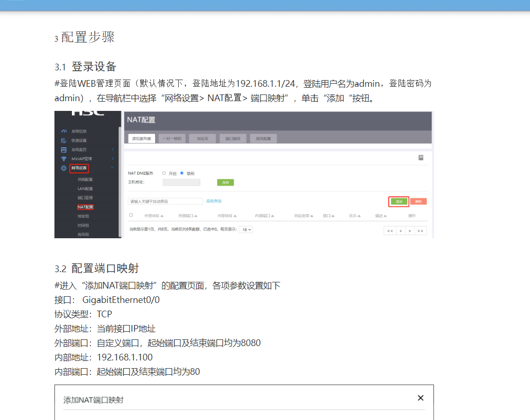This screenshot has width=530, height=420.
Task: Open the 应用组 submenu item
Action: click(83, 235)
